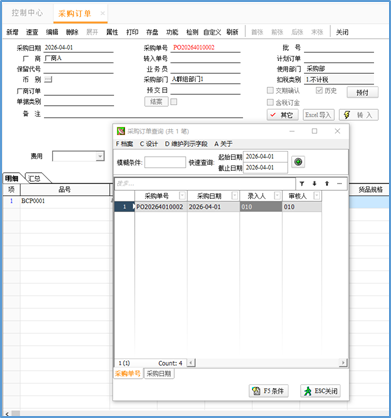The image size is (391, 418).
Task: Click 新增 in the toolbar
Action: coord(12,32)
